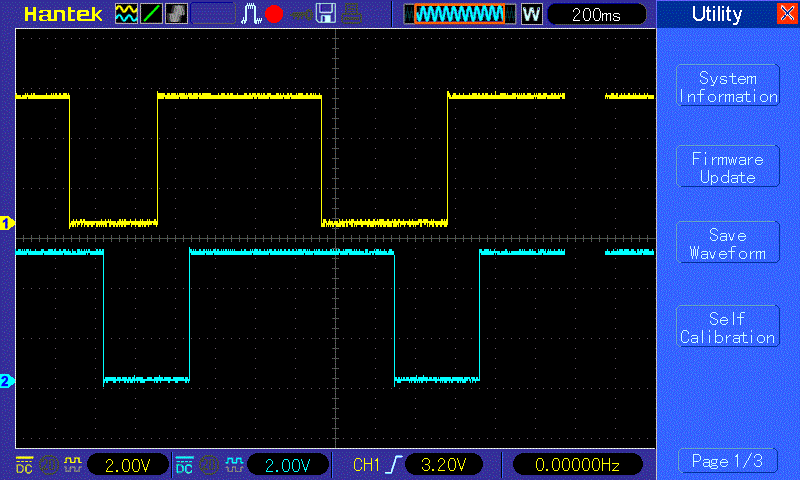Open CH1 2.00V vertical scale setting
Image resolution: width=800 pixels, height=480 pixels.
(x=128, y=465)
